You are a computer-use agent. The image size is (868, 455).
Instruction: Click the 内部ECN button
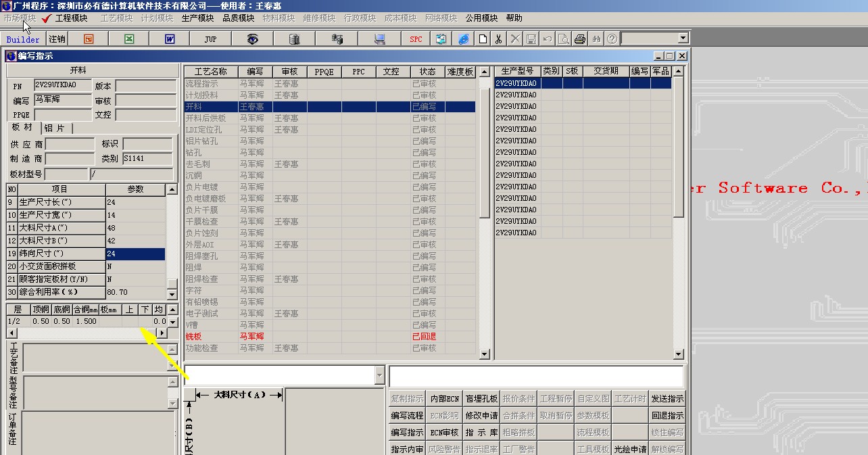444,399
